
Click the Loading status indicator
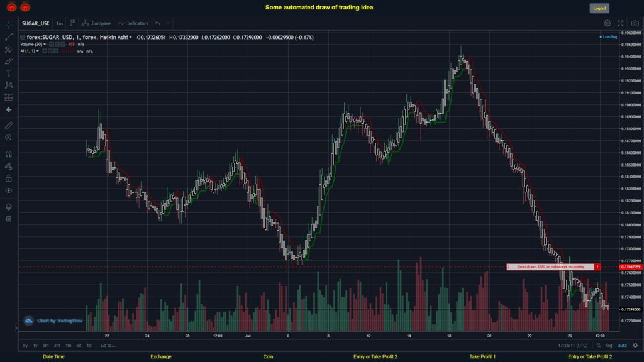(608, 37)
